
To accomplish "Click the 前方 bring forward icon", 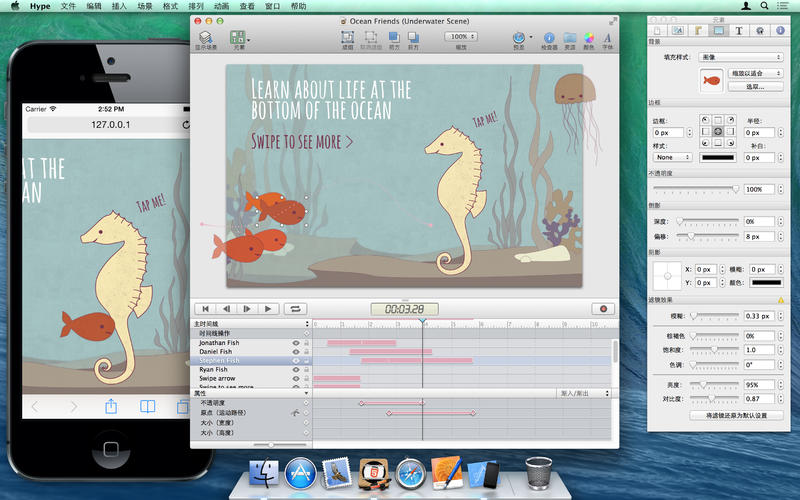I will 394,37.
